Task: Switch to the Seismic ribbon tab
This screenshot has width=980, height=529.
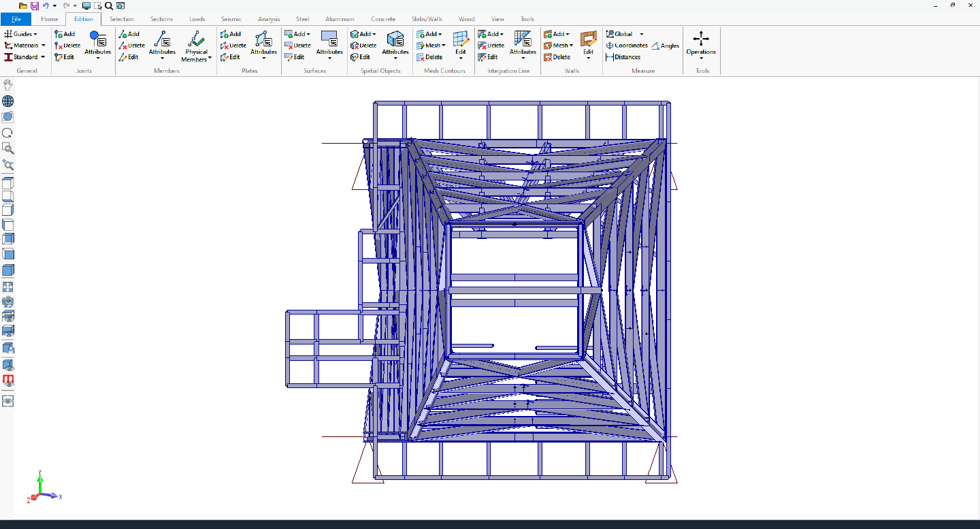Action: [231, 19]
